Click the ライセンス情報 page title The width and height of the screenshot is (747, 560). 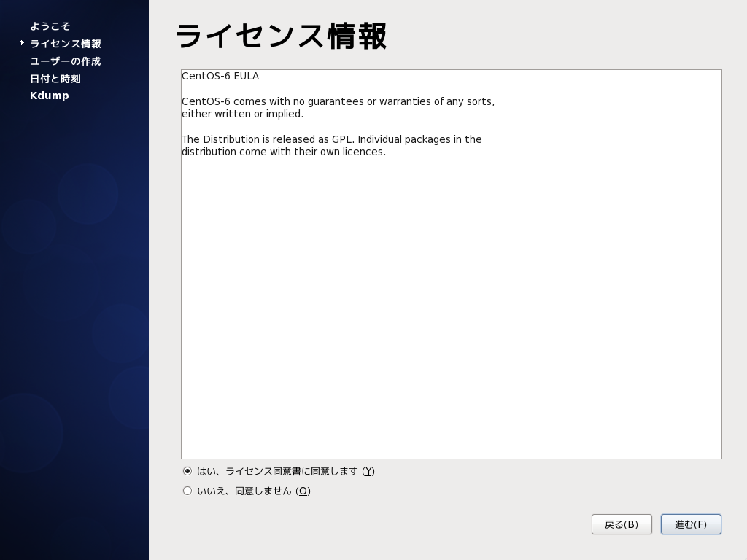281,36
